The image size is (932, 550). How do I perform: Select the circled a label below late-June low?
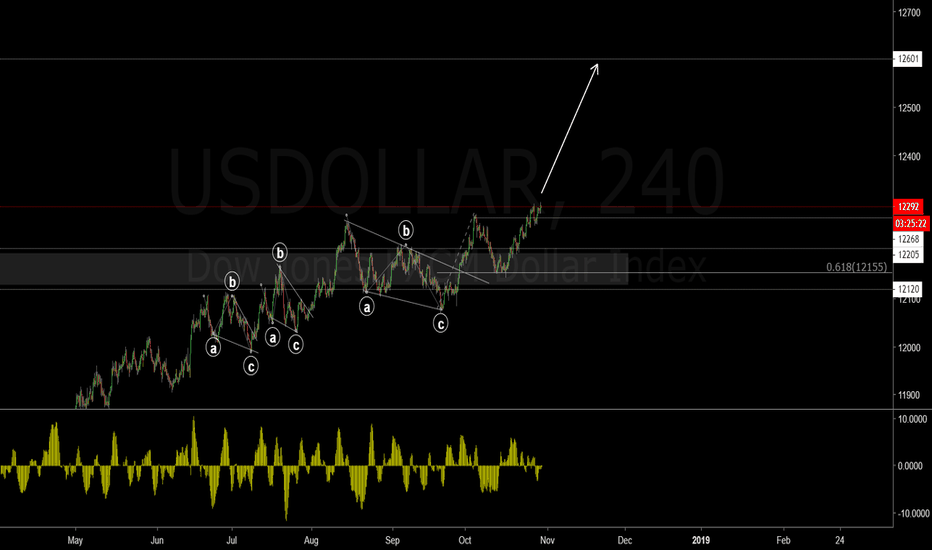(x=213, y=348)
